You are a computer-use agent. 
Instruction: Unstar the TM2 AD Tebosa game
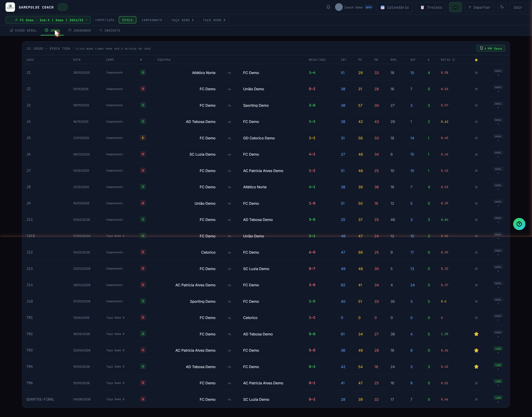476,334
